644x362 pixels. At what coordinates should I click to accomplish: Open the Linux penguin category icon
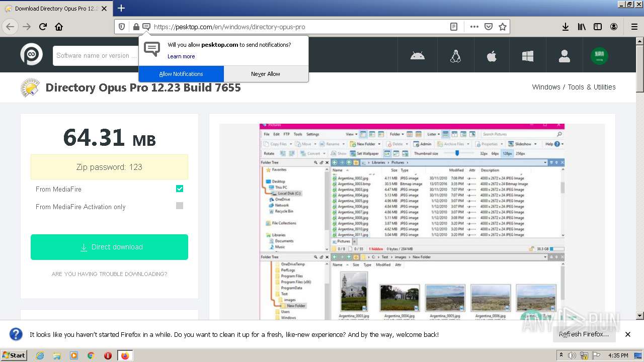tap(455, 56)
